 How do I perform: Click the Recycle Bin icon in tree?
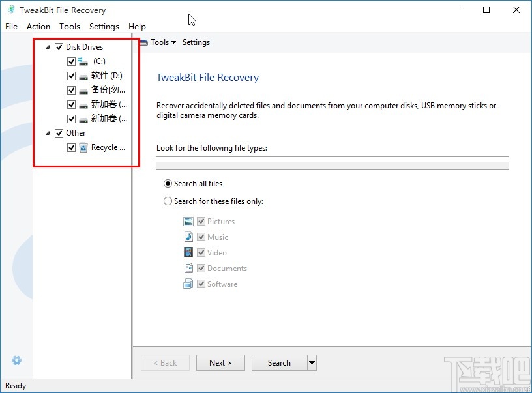click(x=83, y=147)
